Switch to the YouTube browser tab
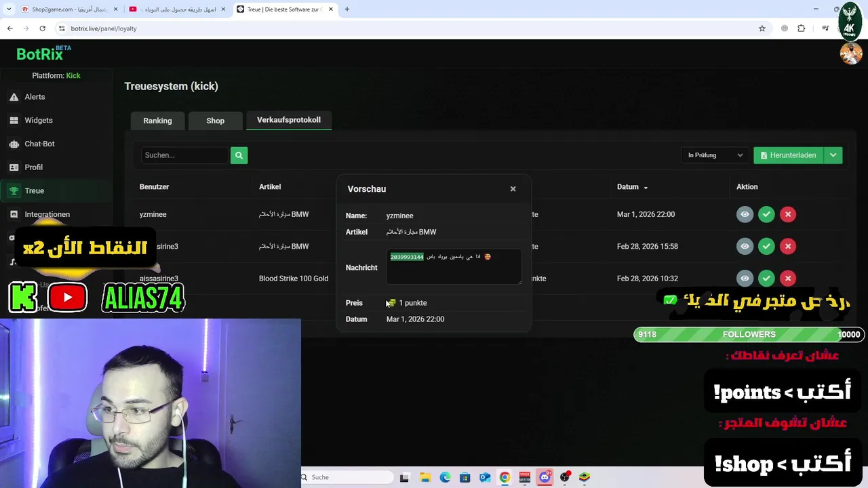Image resolution: width=868 pixels, height=488 pixels. (x=178, y=9)
